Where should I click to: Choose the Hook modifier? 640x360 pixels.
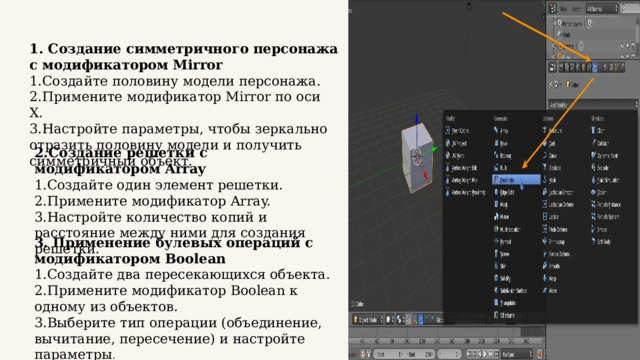click(549, 180)
